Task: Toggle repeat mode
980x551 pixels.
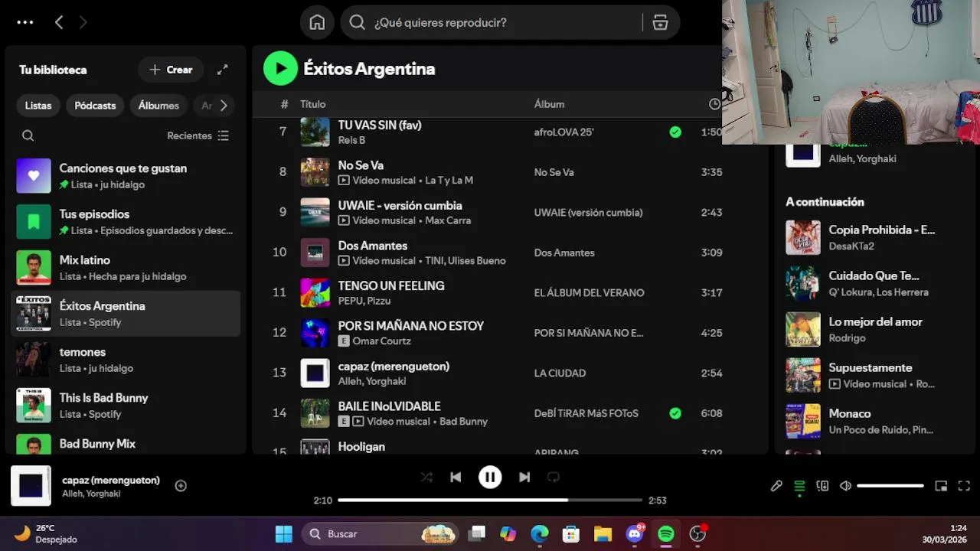Action: (x=554, y=477)
